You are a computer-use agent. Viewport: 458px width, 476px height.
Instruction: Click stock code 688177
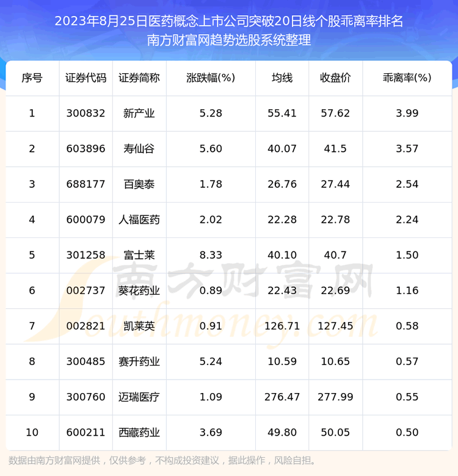pos(85,184)
